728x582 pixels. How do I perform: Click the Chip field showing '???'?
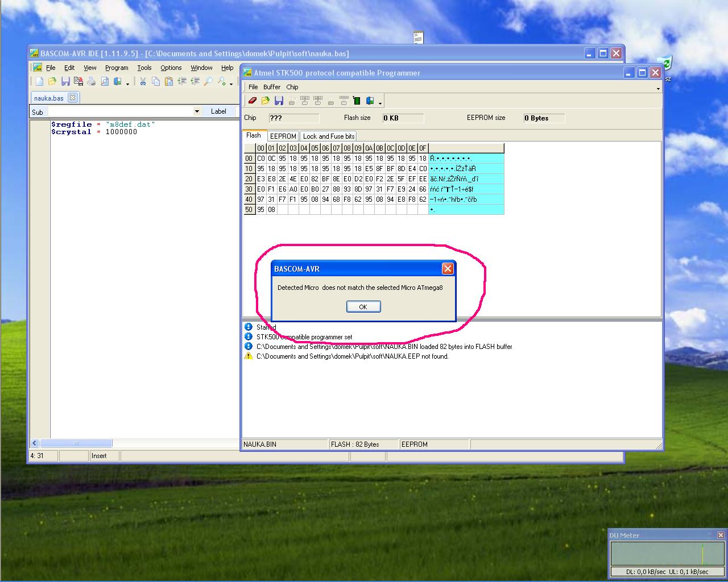(293, 118)
